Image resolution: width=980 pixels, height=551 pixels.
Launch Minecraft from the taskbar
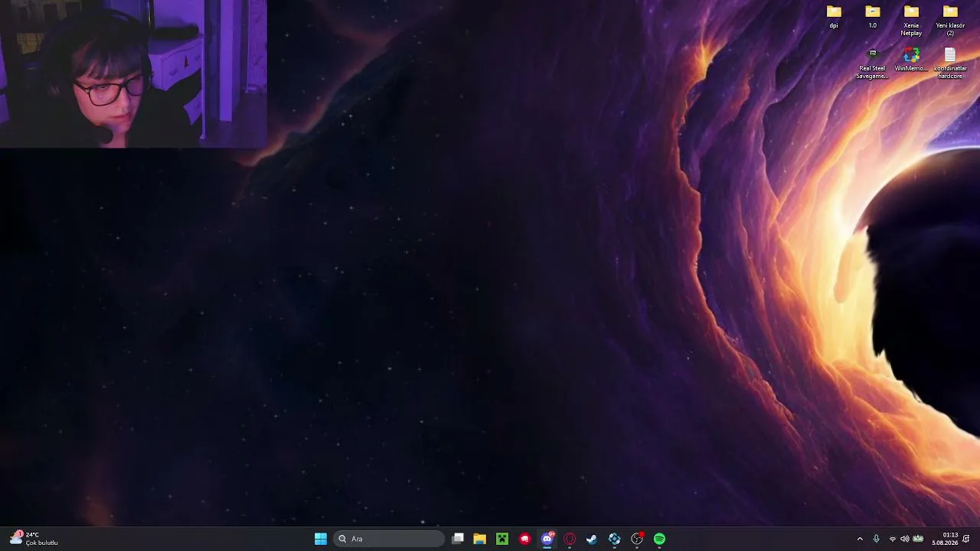point(501,539)
